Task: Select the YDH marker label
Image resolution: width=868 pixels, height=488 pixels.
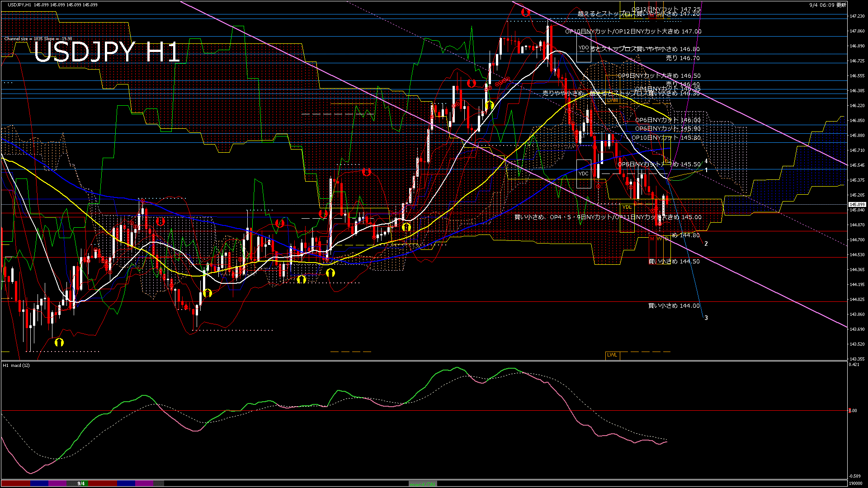Action: coord(627,15)
